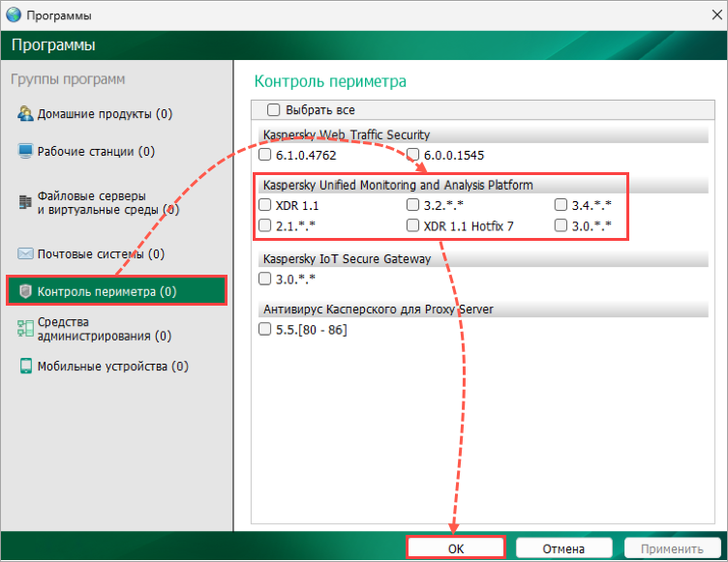Click the globe icon in title bar

click(14, 15)
